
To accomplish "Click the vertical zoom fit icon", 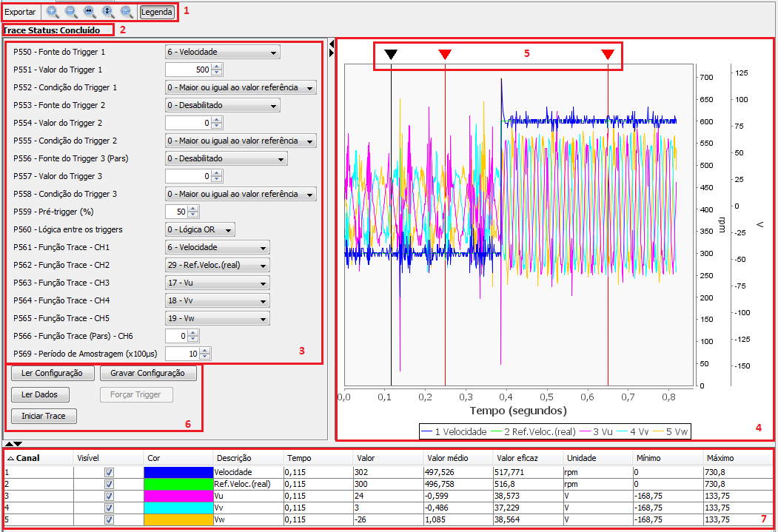I will coord(108,12).
